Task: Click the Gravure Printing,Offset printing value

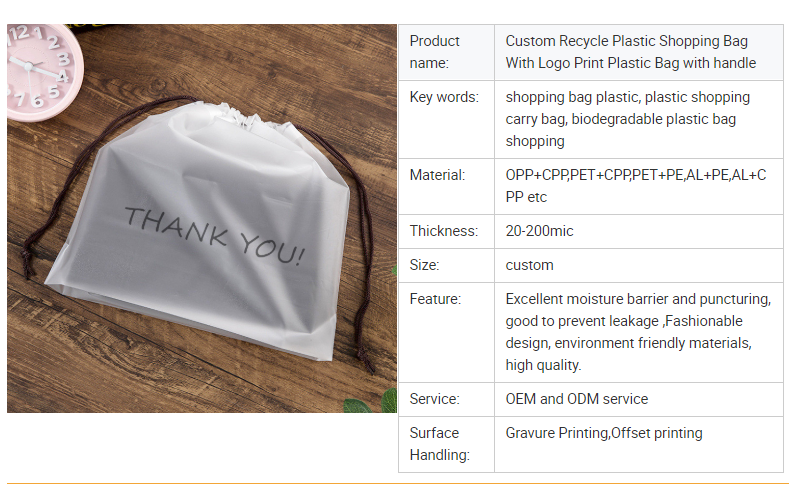Action: (604, 433)
